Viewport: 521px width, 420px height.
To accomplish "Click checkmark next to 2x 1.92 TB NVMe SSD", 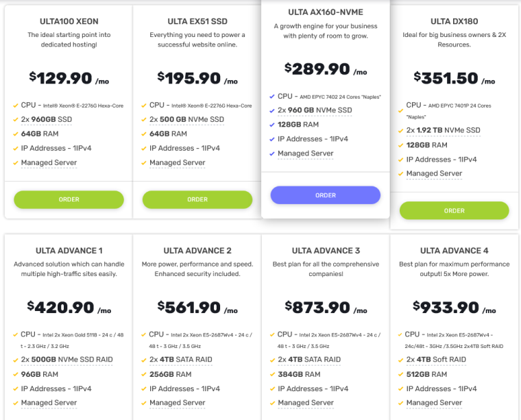I will (x=401, y=130).
